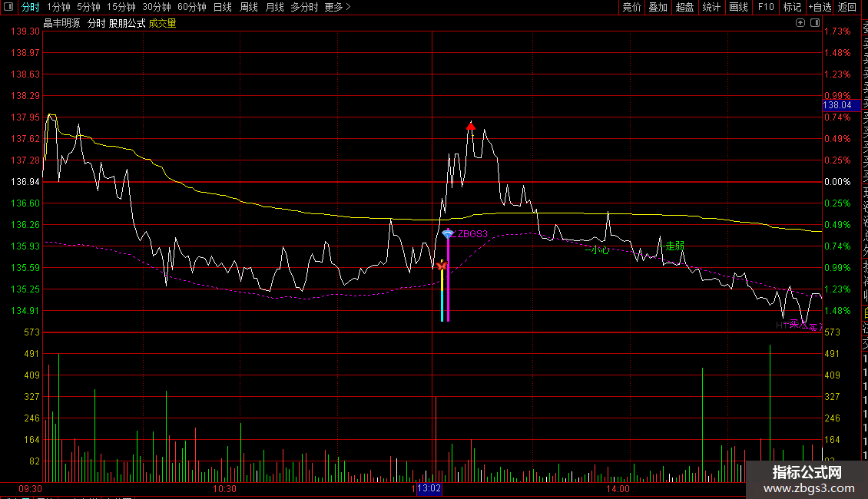Image resolution: width=868 pixels, height=499 pixels.
Task: Open the 超盘 panel
Action: (x=684, y=7)
